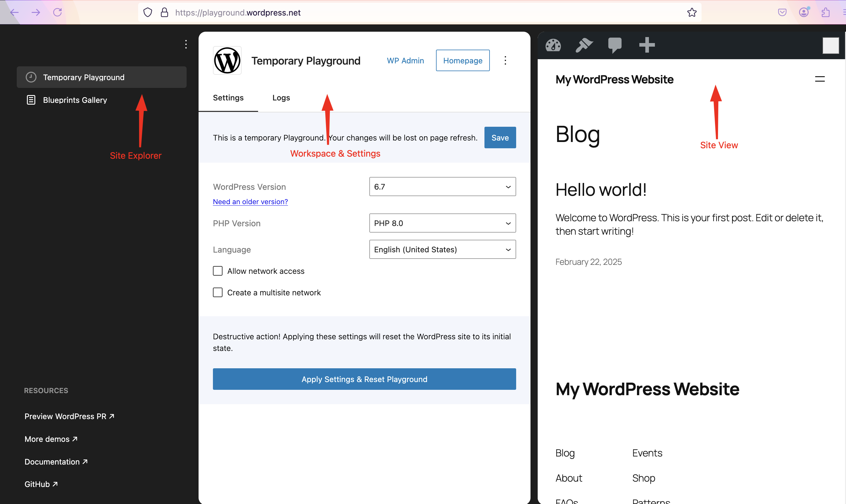Screen dimensions: 846x504
Task: Click the February 22, 2025 post date
Action: tap(589, 262)
